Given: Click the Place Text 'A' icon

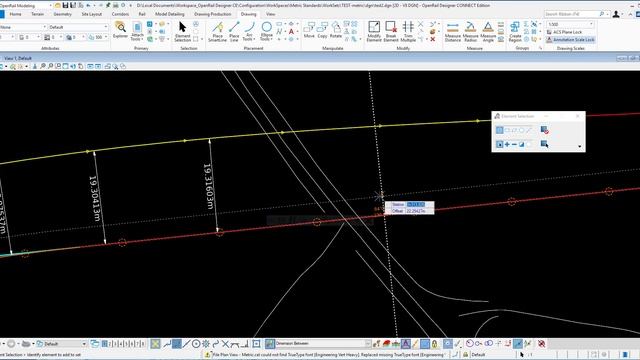Looking at the screenshot, I should [291, 31].
